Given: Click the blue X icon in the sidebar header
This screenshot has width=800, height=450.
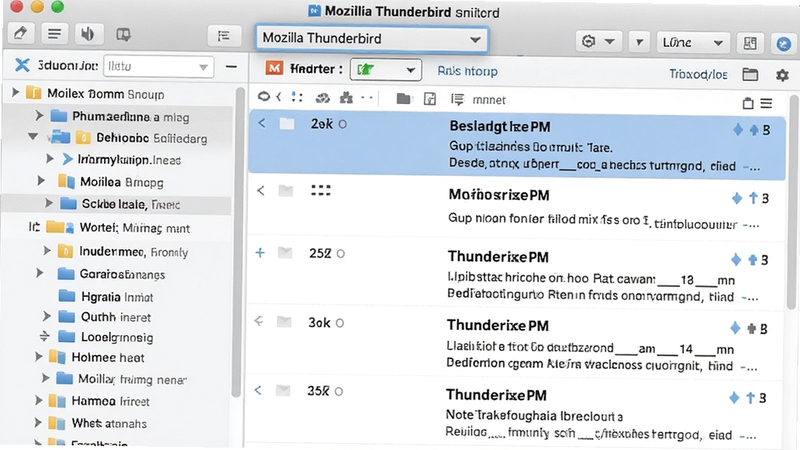Looking at the screenshot, I should click(x=22, y=65).
